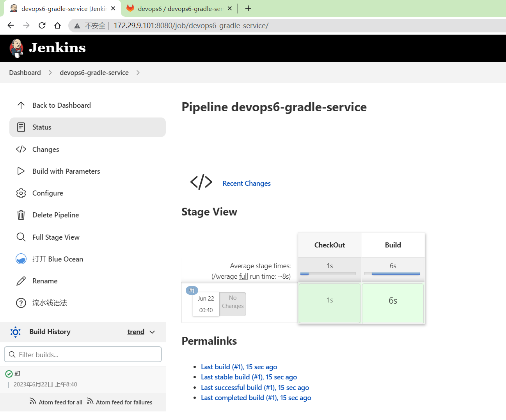Screen dimensions: 506x420
Task: Click the Jenkins butler logo icon
Action: 16,48
